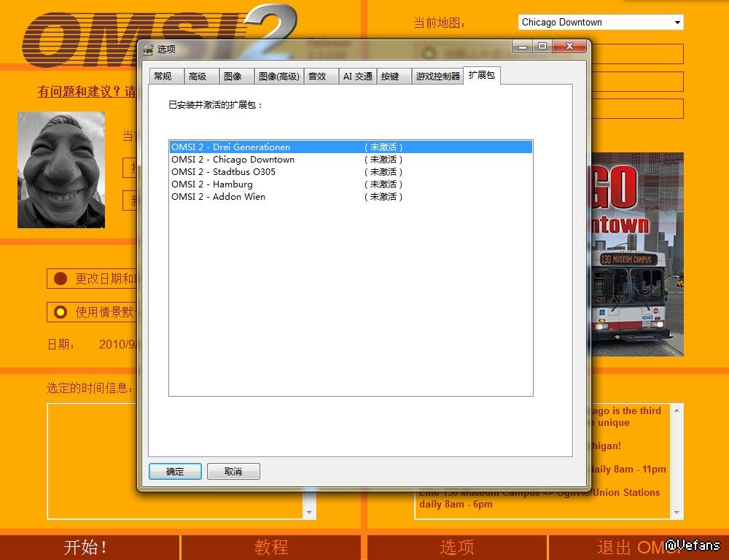This screenshot has width=729, height=560.
Task: Open the current map dropdown Chicago Downtown
Action: tap(601, 23)
